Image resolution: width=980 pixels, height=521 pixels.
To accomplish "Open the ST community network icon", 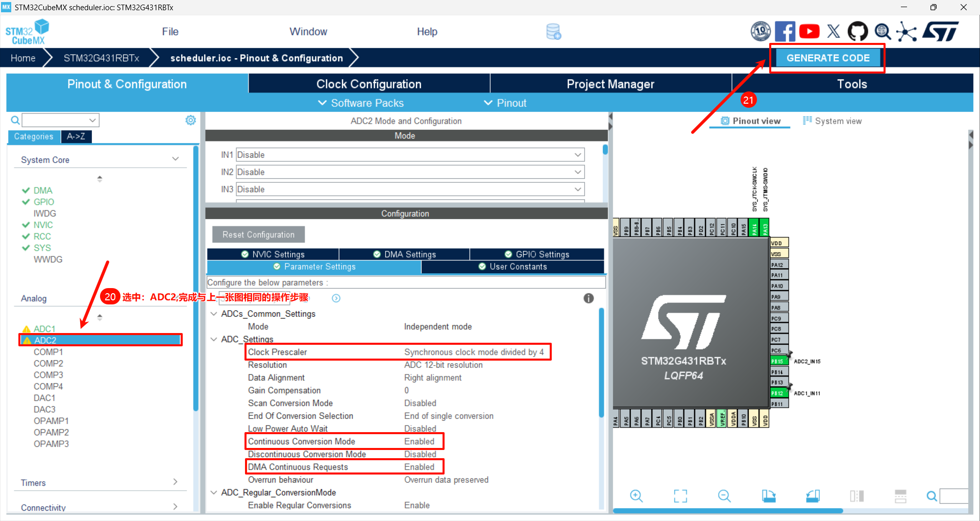I will (906, 32).
